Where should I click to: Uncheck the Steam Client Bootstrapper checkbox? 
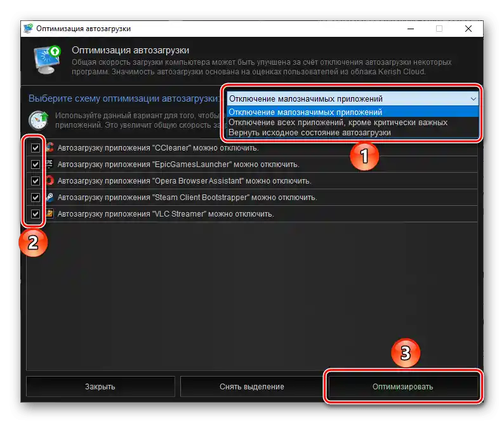click(x=36, y=197)
